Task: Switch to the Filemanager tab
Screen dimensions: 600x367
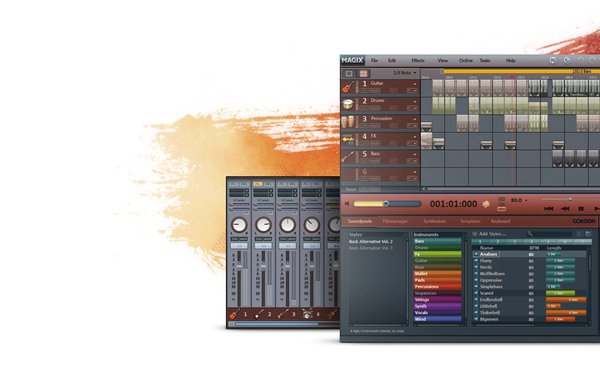Action: (x=395, y=221)
